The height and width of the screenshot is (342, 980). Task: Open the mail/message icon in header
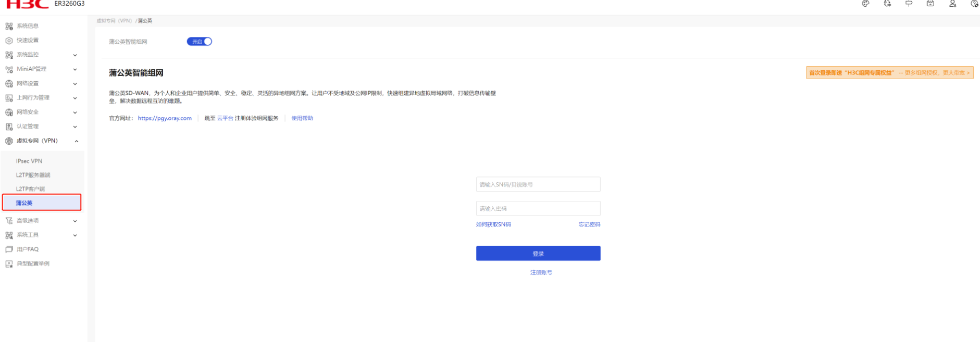click(931, 3)
